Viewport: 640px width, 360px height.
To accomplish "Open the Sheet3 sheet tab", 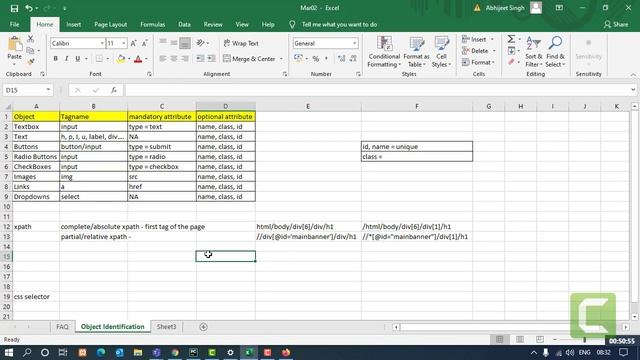I will (167, 327).
